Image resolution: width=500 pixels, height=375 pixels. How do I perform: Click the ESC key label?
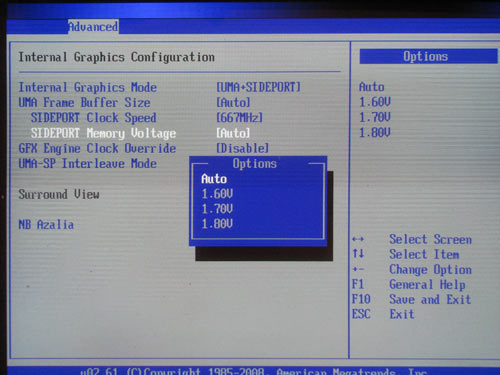point(361,314)
